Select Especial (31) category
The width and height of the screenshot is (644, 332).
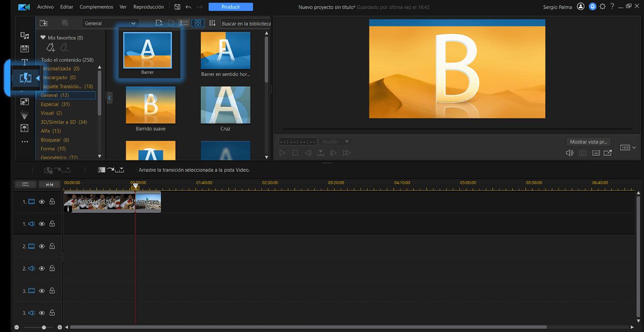click(x=55, y=104)
